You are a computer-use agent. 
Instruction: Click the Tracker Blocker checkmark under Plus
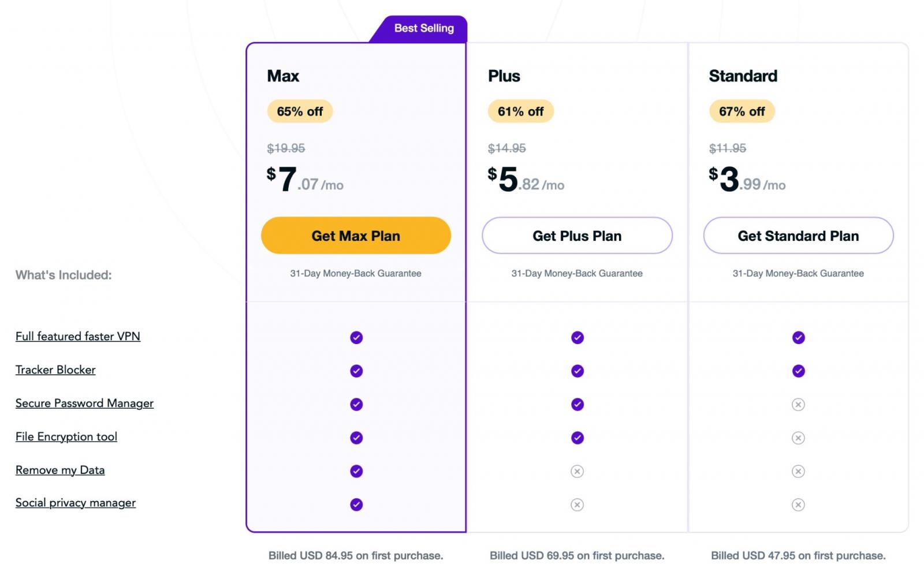(577, 371)
